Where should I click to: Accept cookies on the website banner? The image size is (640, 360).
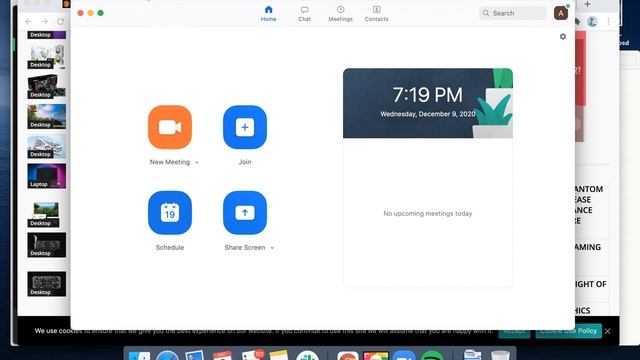click(514, 331)
